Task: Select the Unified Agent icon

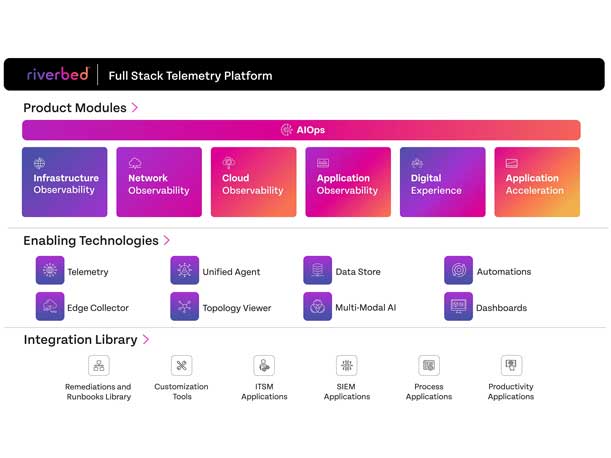Action: 185,271
